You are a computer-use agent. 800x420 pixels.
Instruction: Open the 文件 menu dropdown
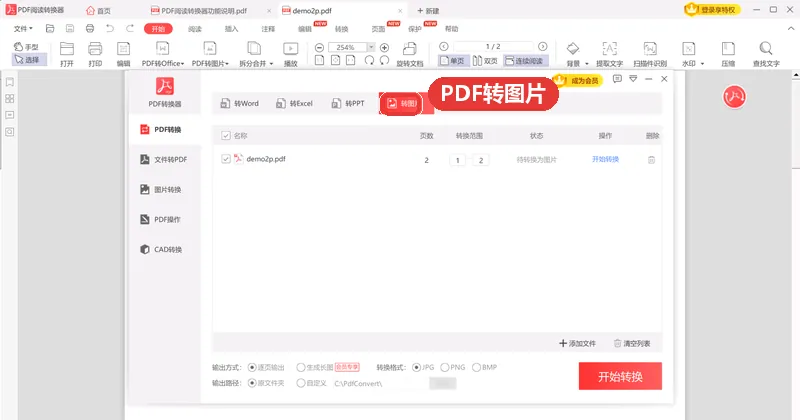[x=23, y=29]
